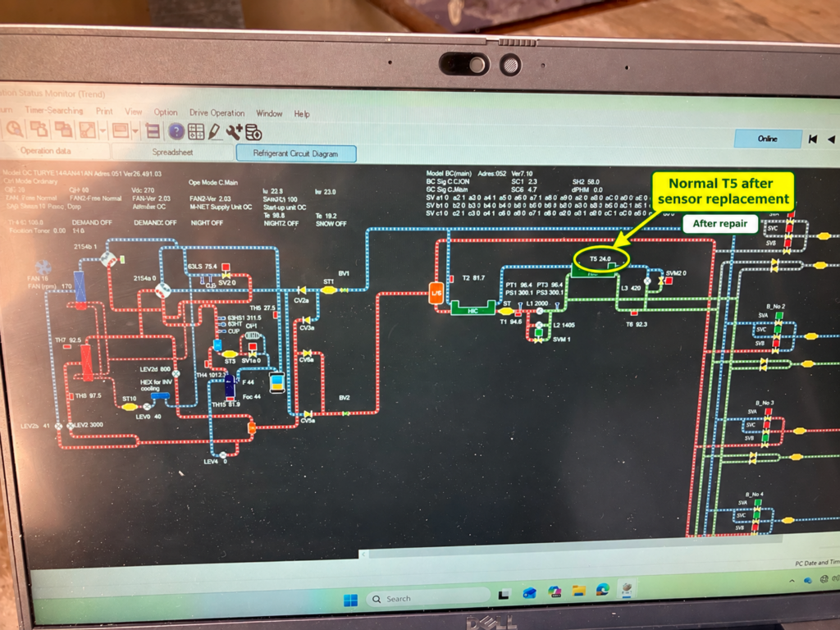The height and width of the screenshot is (630, 840).
Task: Click the wrench with plus toolbar icon
Action: tap(234, 132)
